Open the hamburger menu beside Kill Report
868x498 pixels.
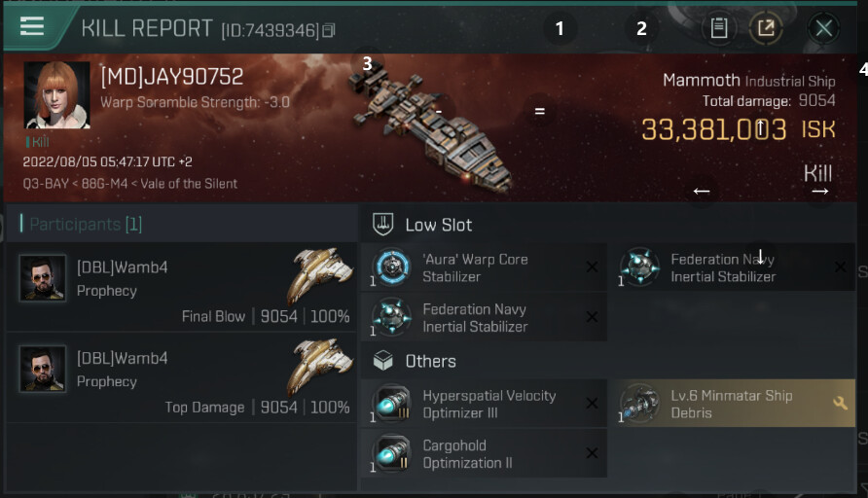pos(32,26)
